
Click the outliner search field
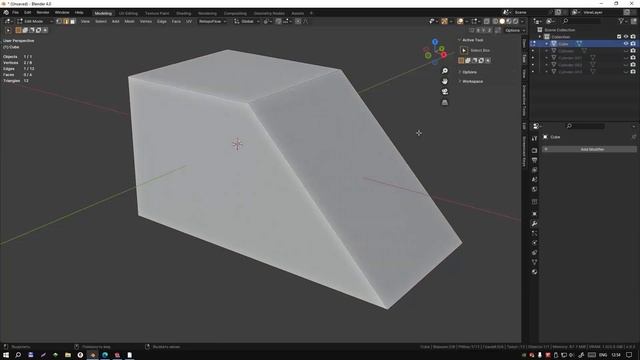[x=582, y=21]
